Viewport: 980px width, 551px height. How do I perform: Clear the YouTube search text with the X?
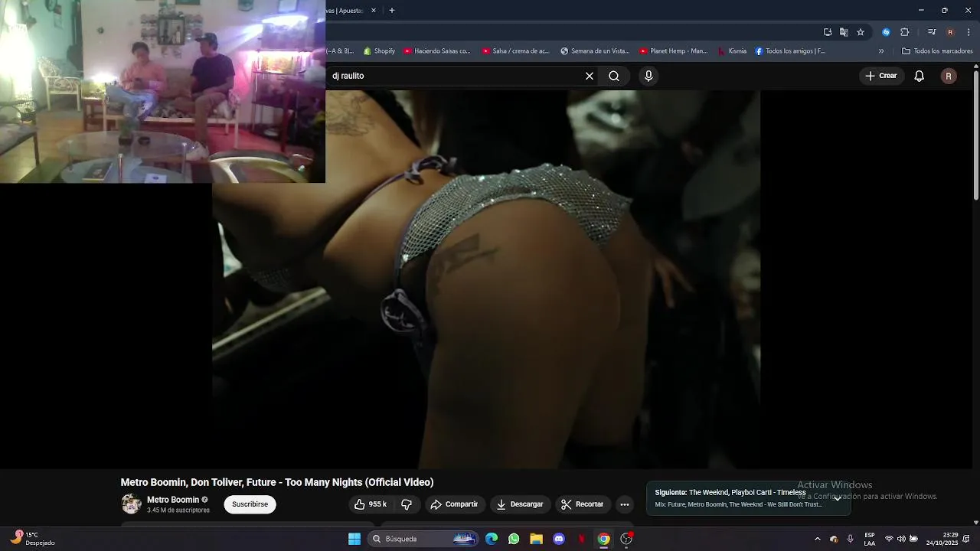pos(590,76)
